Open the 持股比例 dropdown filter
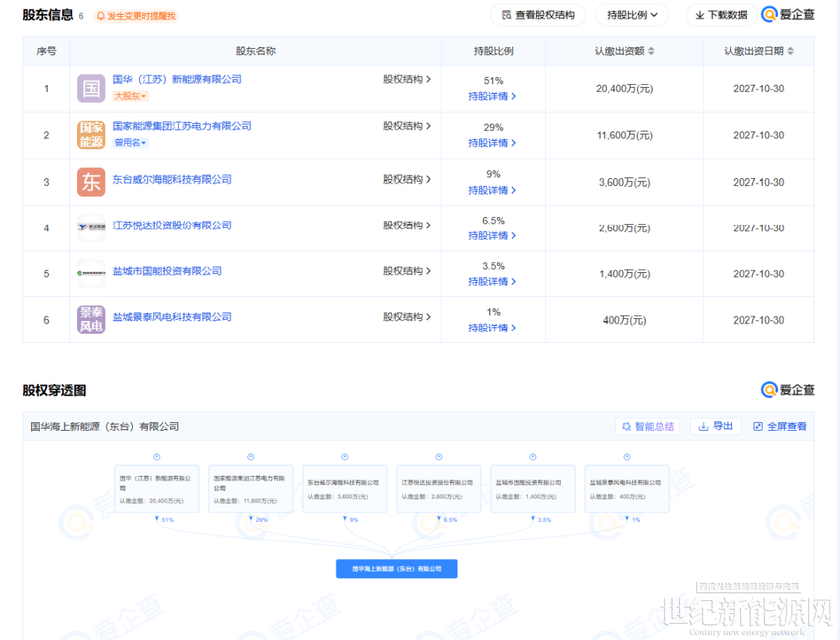This screenshot has height=640, width=840. coord(632,15)
